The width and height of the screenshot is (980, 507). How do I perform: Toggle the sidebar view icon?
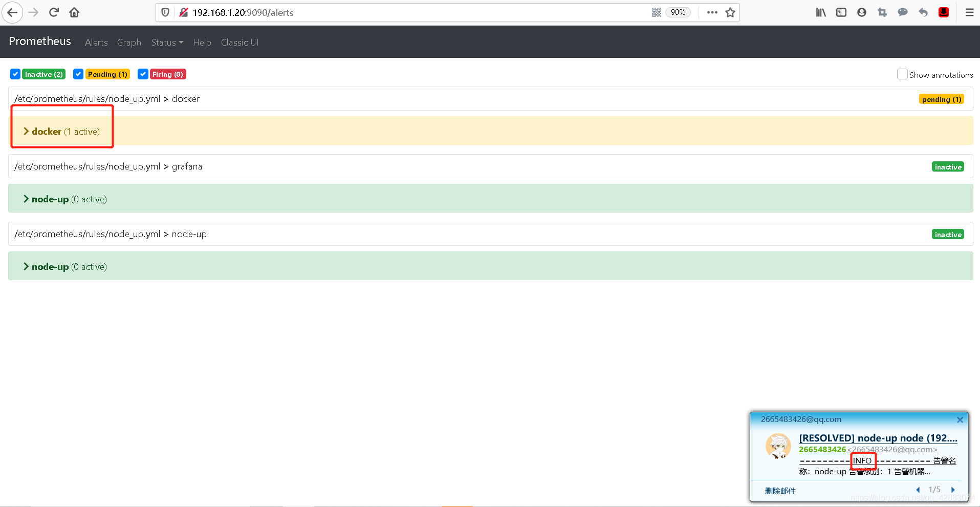coord(841,12)
